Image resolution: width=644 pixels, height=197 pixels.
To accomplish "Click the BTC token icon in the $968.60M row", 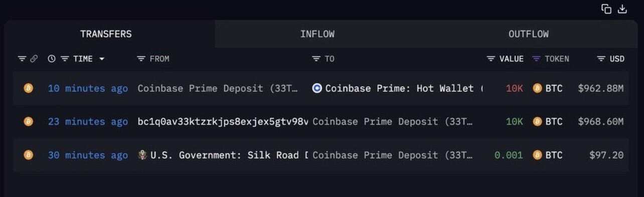I will pyautogui.click(x=537, y=122).
